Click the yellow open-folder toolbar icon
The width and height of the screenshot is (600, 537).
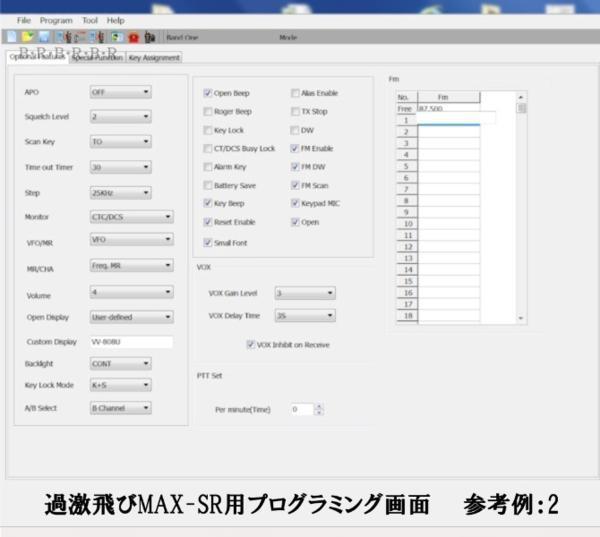[28, 37]
